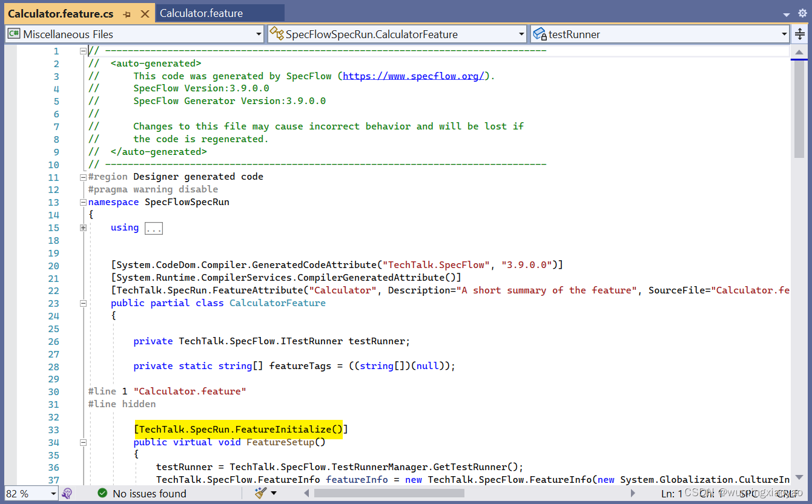The width and height of the screenshot is (812, 504).
Task: Close the Calculator.feature.cs tab
Action: pos(144,14)
